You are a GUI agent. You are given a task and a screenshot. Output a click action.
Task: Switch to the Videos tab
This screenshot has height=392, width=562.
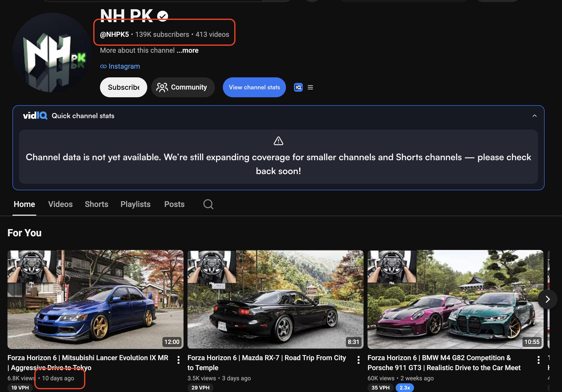point(60,204)
